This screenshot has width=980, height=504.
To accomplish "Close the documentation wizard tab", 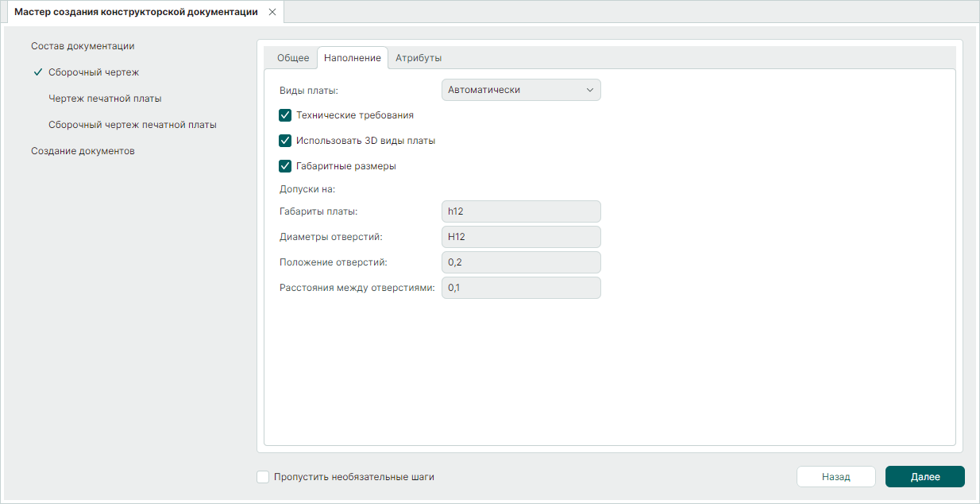I will (272, 12).
